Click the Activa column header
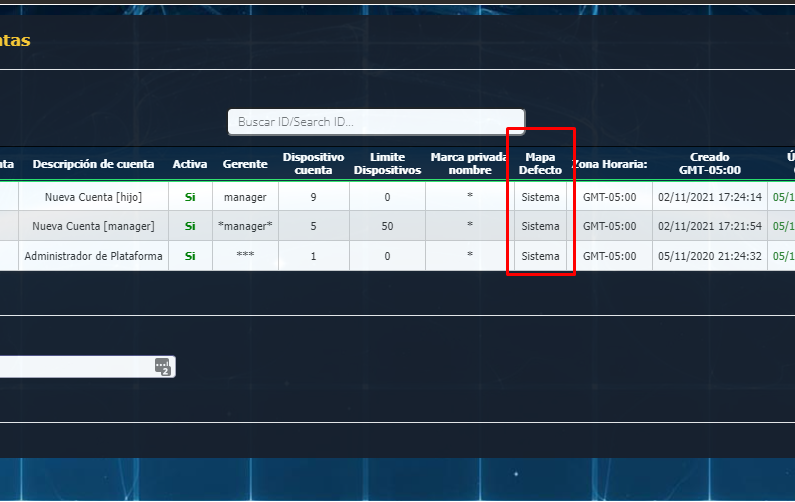 click(190, 164)
